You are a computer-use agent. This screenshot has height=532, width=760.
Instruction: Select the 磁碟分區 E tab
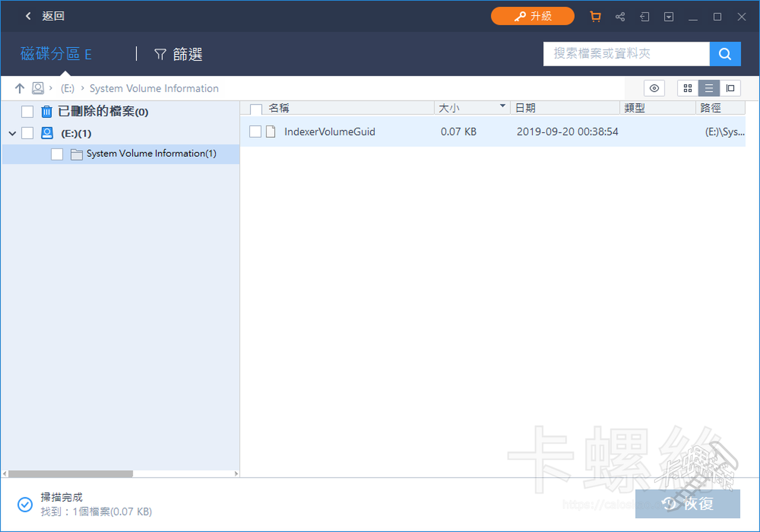(x=56, y=54)
